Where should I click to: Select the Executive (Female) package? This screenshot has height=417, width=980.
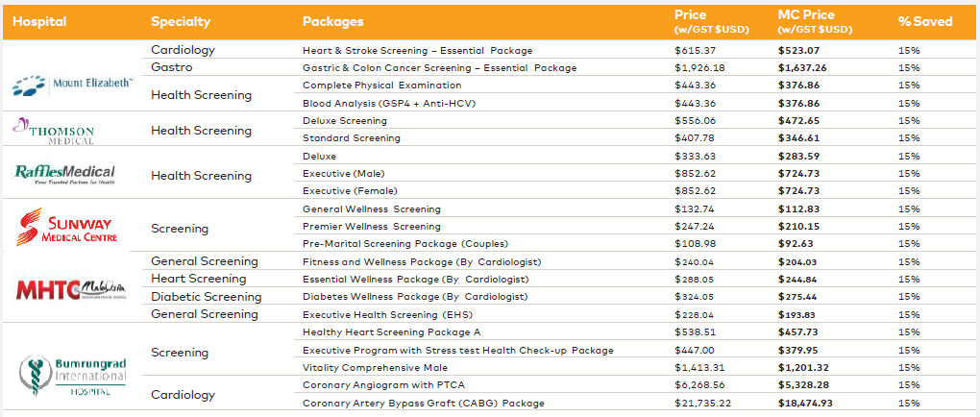tap(350, 190)
